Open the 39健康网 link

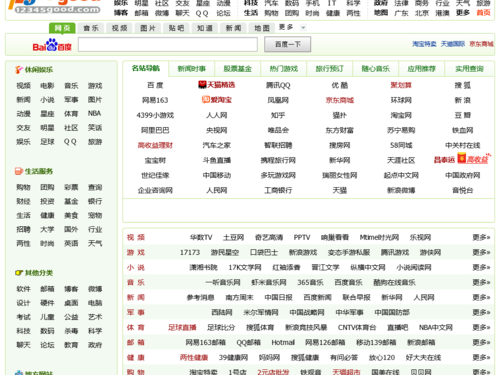click(x=233, y=357)
